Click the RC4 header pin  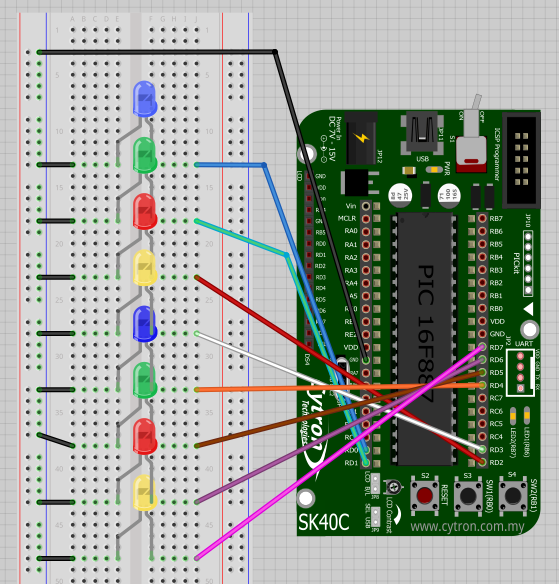(482, 437)
